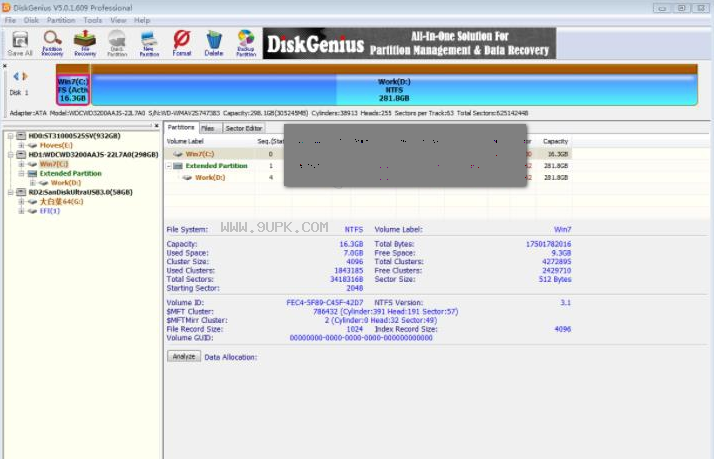
Task: Click the Format toolbar icon
Action: point(182,44)
